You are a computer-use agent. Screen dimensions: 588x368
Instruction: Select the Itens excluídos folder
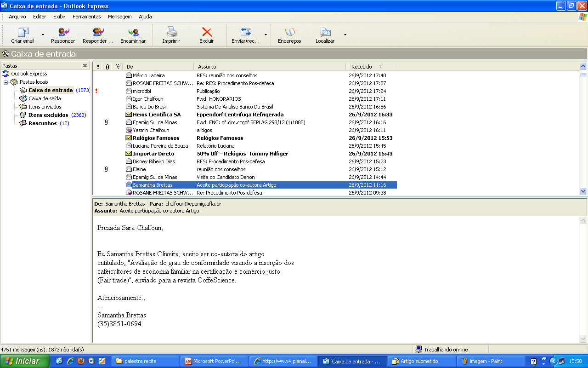48,115
